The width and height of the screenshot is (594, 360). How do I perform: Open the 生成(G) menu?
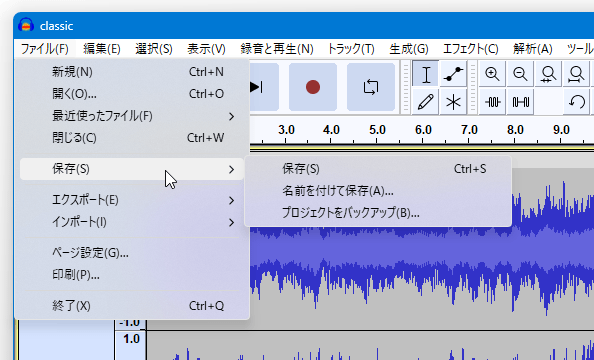[x=409, y=49]
